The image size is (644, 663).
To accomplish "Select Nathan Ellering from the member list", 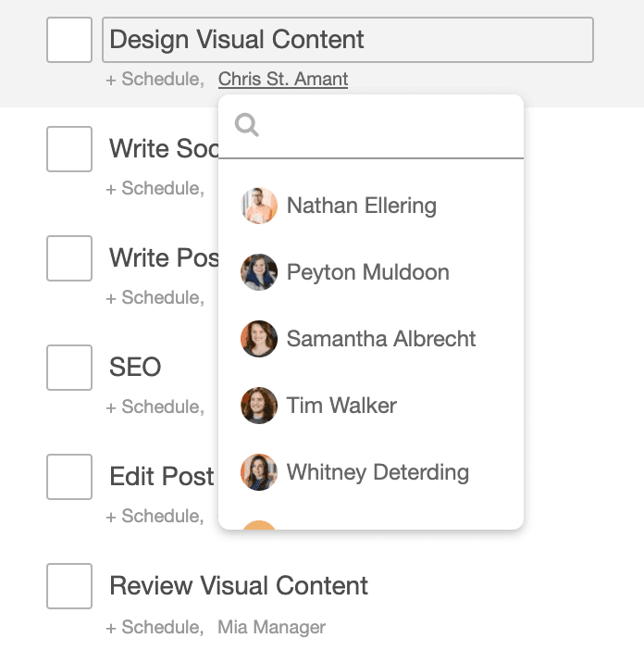I will coord(361,206).
